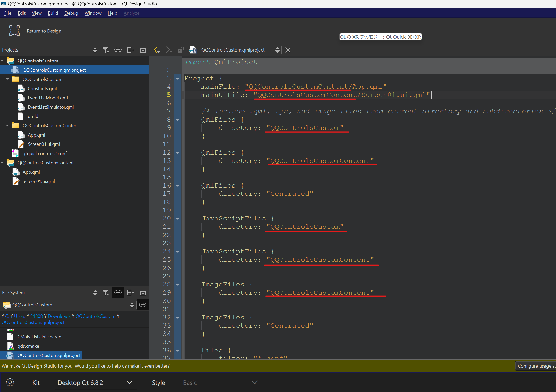Screen dimensions: 556x392
Task: Go forward with the gray forward arrow
Action: tap(169, 50)
